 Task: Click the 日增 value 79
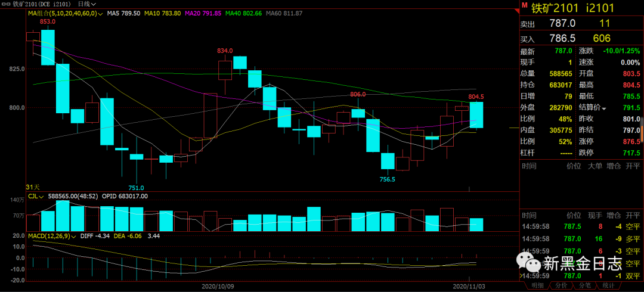click(x=568, y=97)
